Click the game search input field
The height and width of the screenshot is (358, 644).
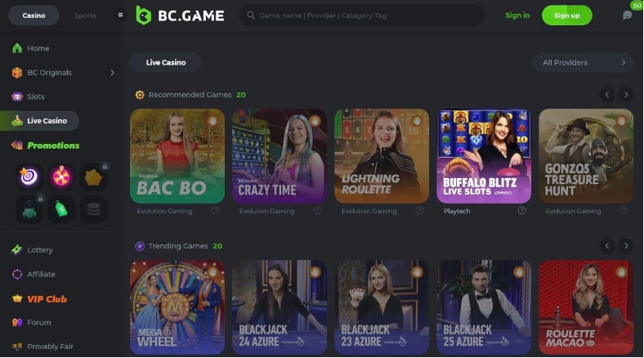pos(362,16)
